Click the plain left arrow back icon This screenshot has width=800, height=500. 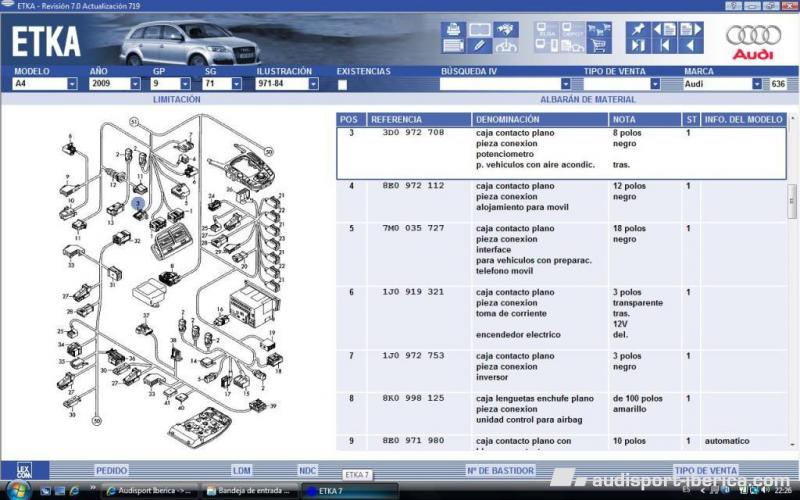click(691, 46)
